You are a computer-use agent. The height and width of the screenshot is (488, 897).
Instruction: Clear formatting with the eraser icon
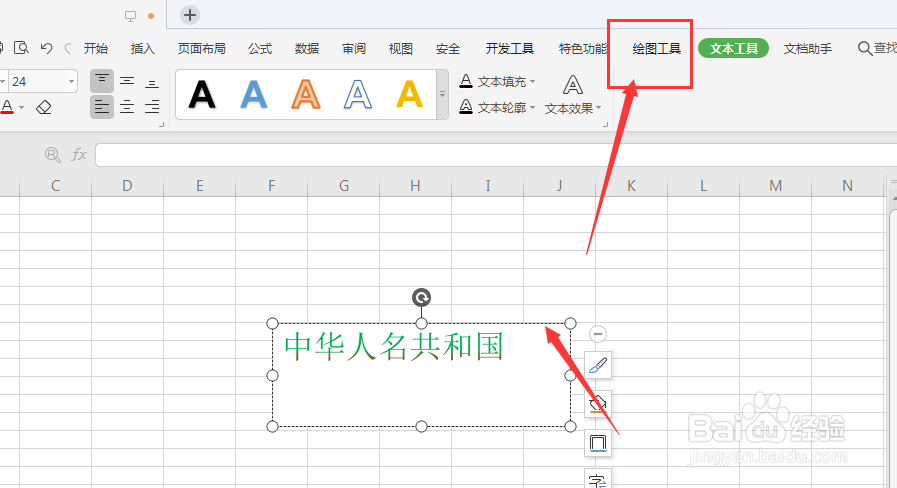[x=43, y=107]
